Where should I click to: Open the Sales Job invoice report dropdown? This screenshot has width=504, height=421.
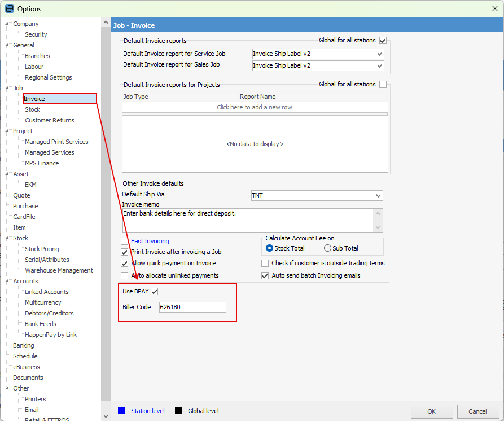[379, 65]
